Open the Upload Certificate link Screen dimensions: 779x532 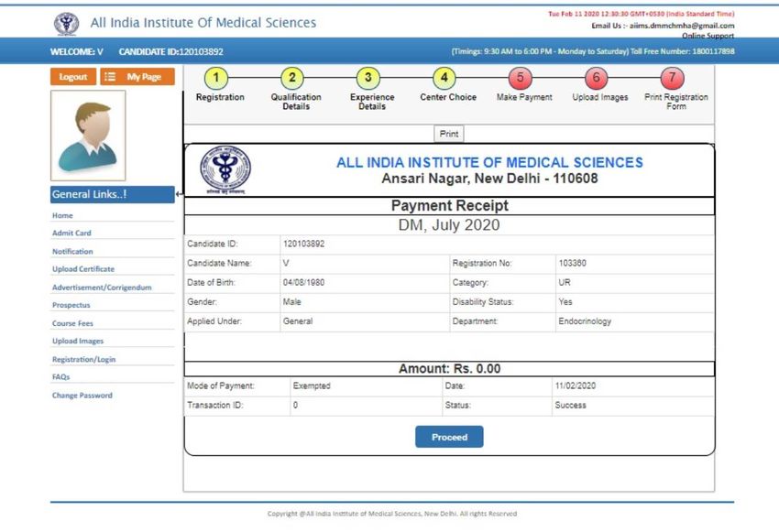(x=83, y=269)
